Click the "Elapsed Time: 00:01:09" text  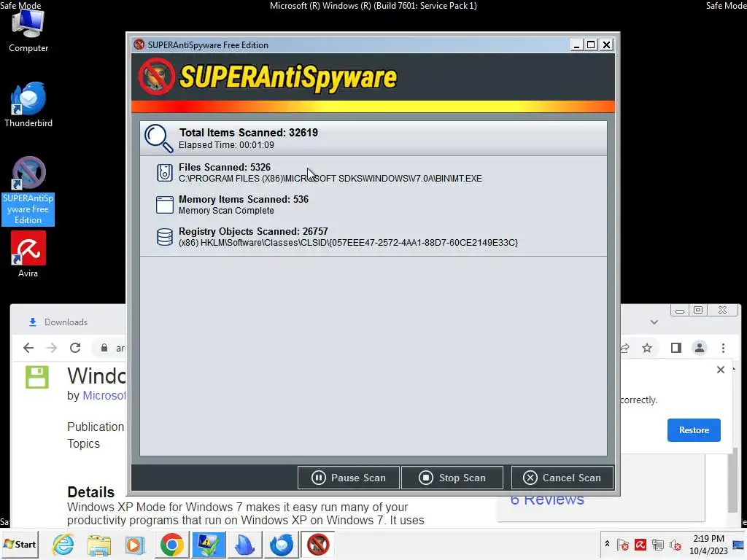coord(226,145)
